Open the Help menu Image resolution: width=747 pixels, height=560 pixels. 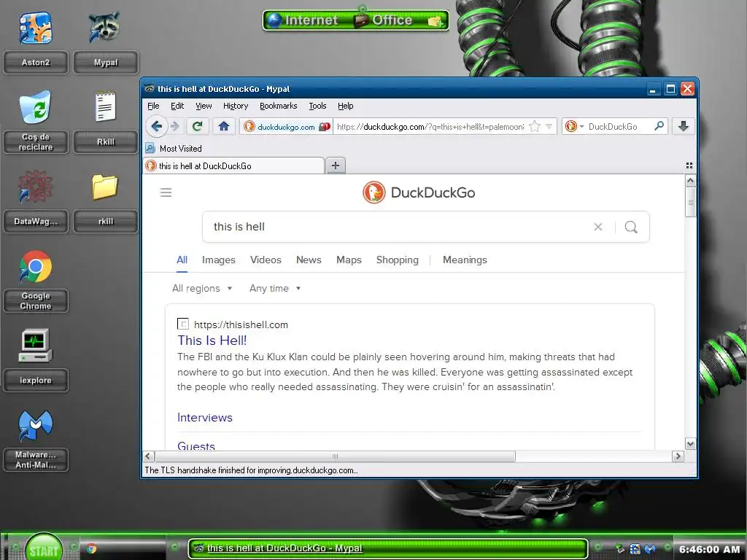coord(345,106)
